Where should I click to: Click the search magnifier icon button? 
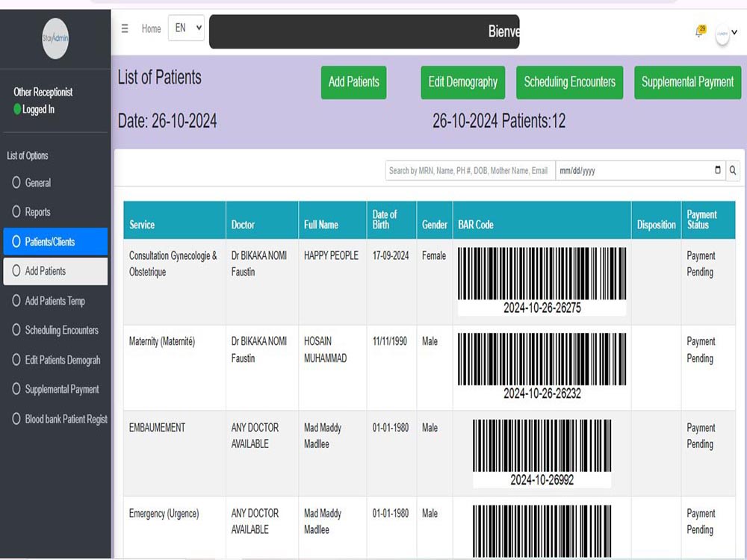[733, 170]
